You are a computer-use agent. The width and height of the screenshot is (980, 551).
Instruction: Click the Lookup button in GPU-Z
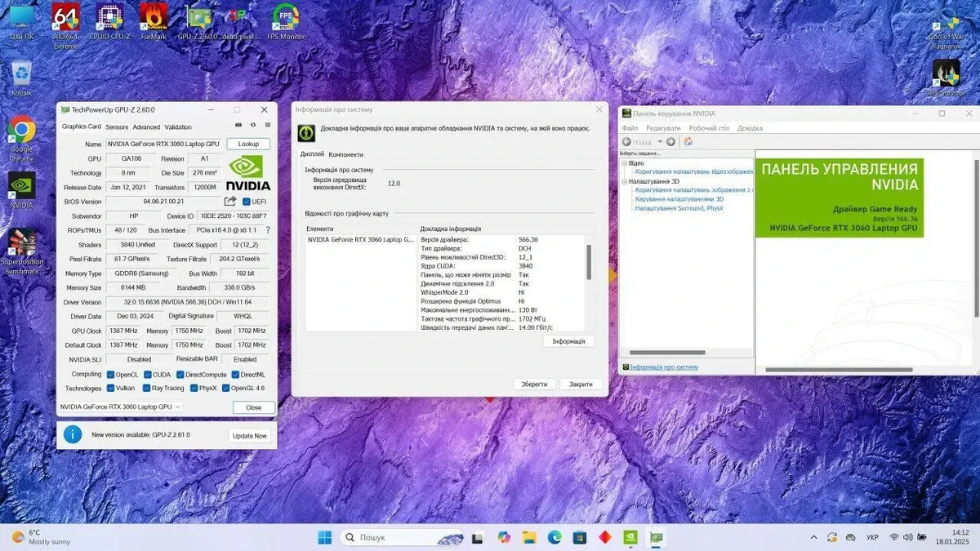(248, 144)
